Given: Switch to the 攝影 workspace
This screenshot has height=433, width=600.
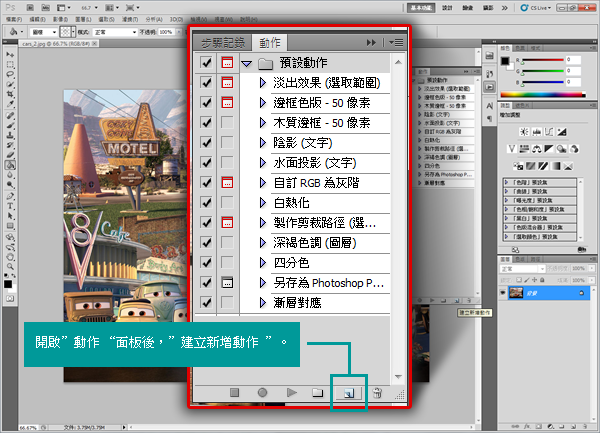Looking at the screenshot, I should pos(488,8).
